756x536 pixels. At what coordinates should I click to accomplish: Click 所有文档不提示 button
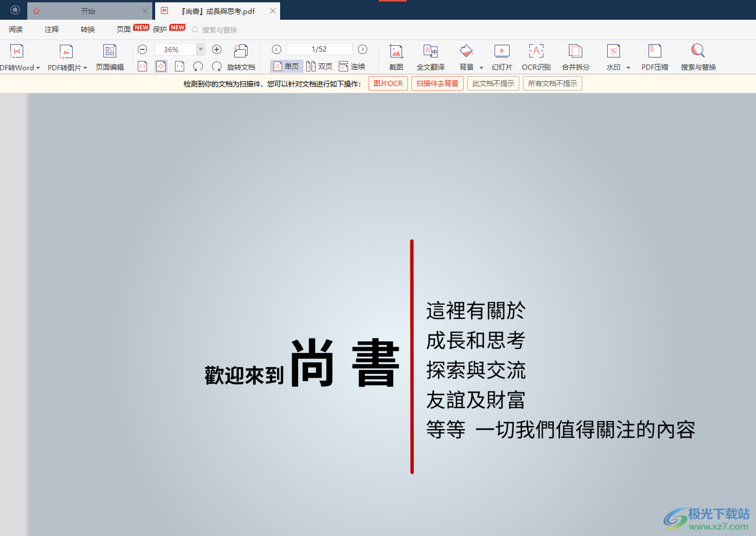point(553,84)
